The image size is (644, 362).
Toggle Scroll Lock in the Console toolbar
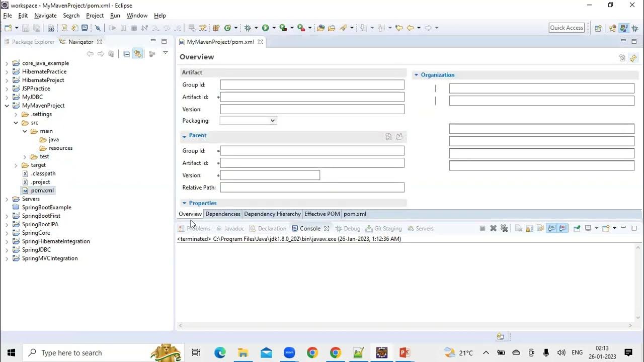coord(530,228)
